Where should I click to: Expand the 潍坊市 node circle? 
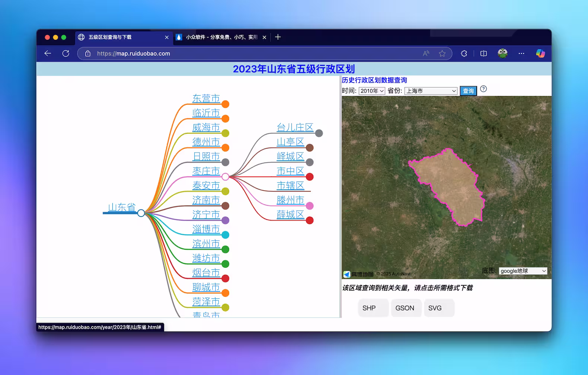pyautogui.click(x=226, y=264)
